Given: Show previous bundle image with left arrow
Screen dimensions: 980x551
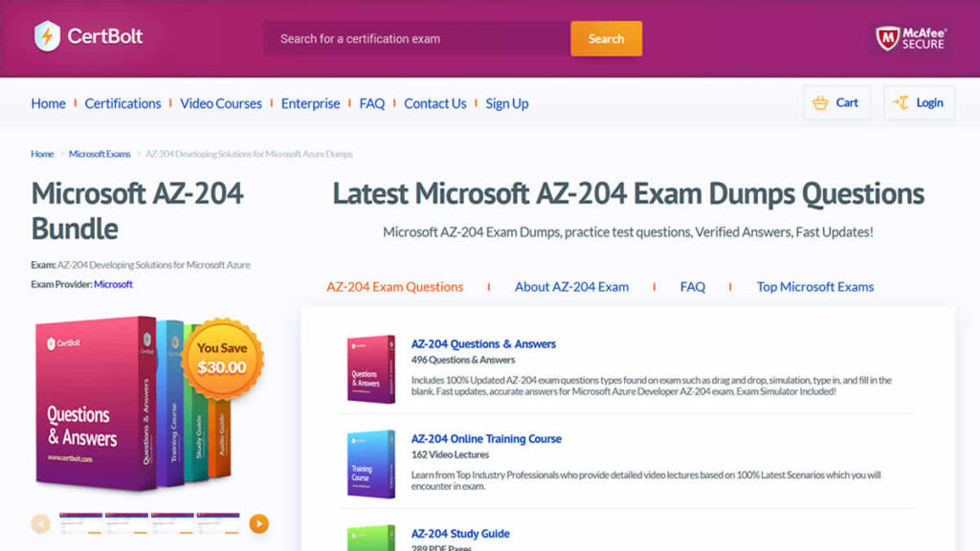Looking at the screenshot, I should click(40, 523).
